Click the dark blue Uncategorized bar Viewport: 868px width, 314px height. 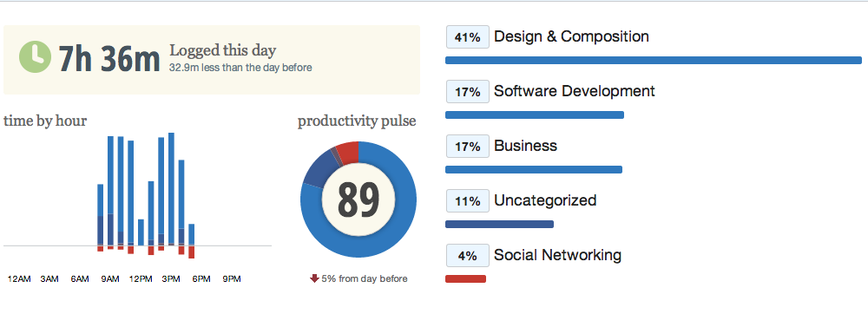[499, 224]
